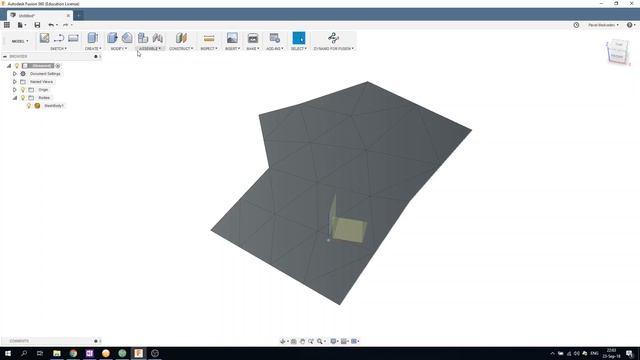Open the Viewports dropdown
The image size is (640, 360).
coord(355,341)
